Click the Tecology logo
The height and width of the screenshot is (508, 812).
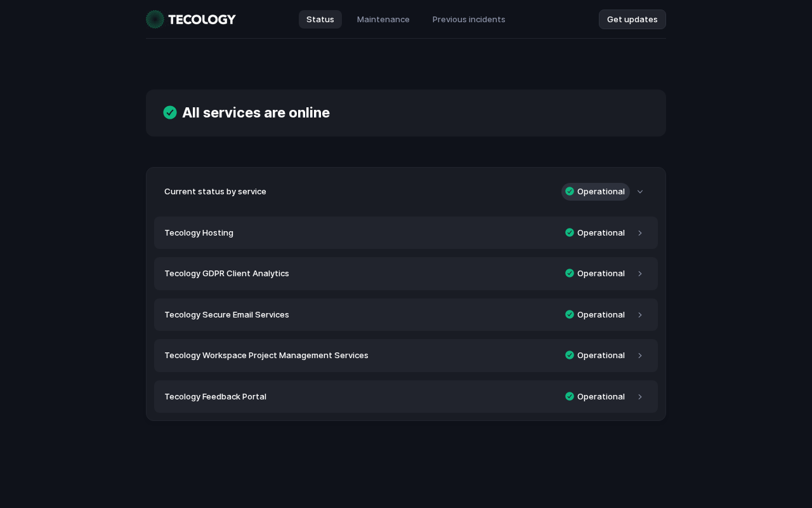click(x=190, y=19)
